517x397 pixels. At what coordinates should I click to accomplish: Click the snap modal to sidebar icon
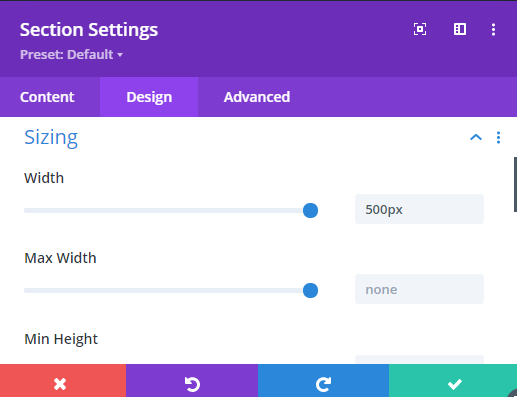(460, 29)
